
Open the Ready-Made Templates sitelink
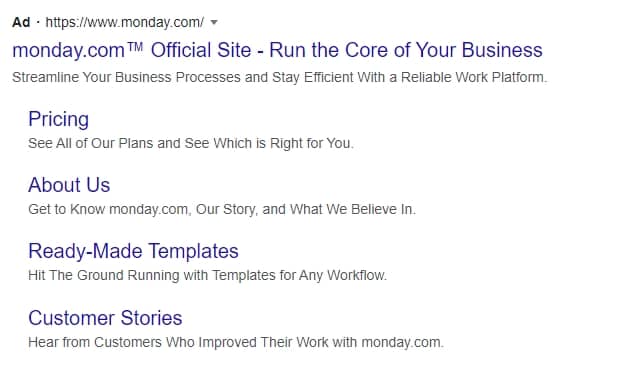(x=133, y=252)
